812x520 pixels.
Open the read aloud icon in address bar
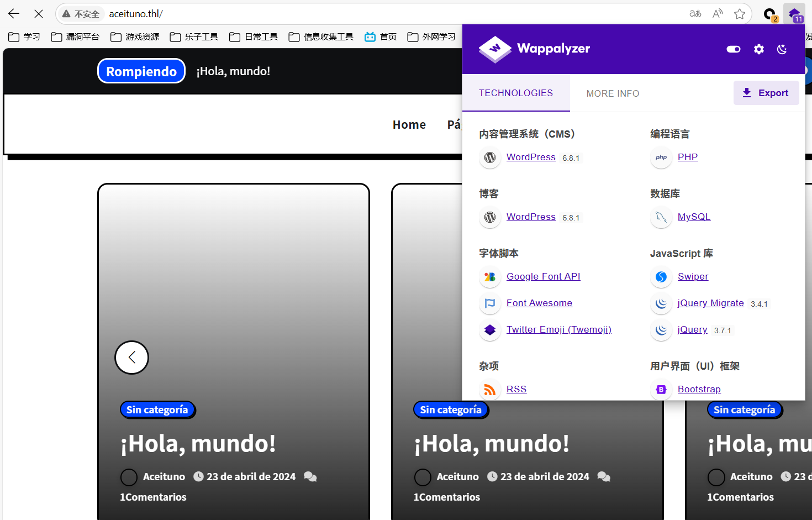tap(718, 14)
